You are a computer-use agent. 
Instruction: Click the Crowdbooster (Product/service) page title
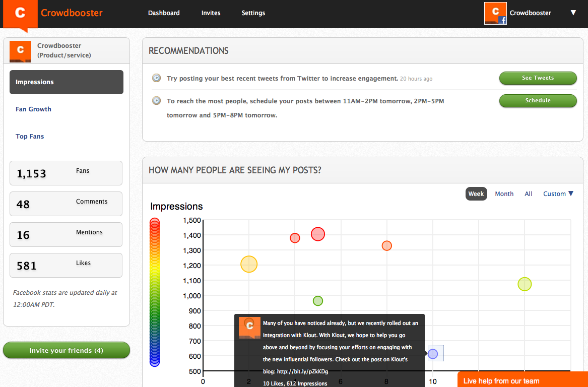pos(64,50)
